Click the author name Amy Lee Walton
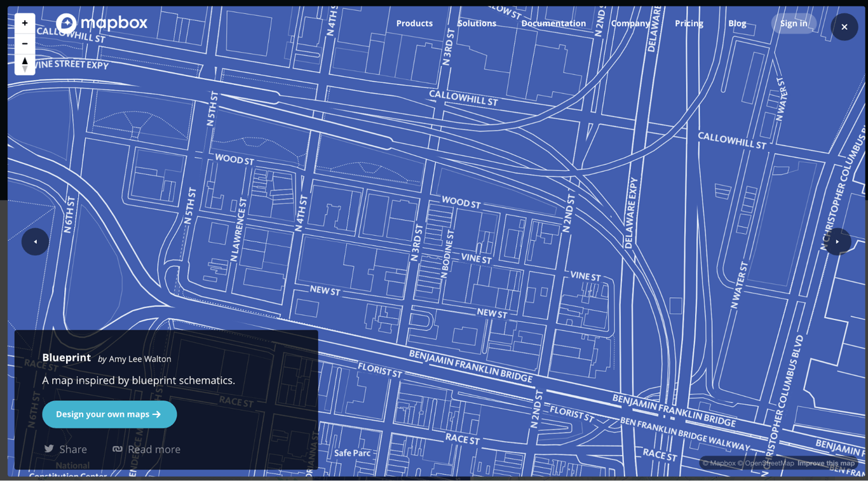868x481 pixels. tap(140, 359)
